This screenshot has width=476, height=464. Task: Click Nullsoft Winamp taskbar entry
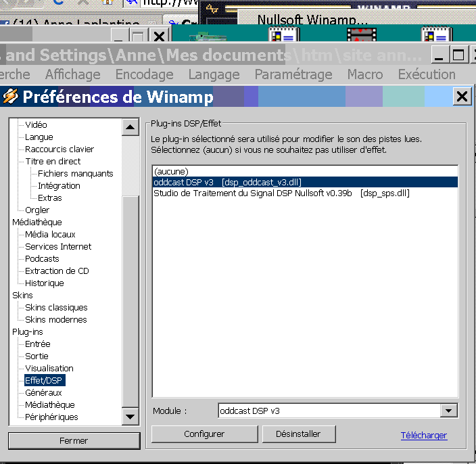point(312,20)
